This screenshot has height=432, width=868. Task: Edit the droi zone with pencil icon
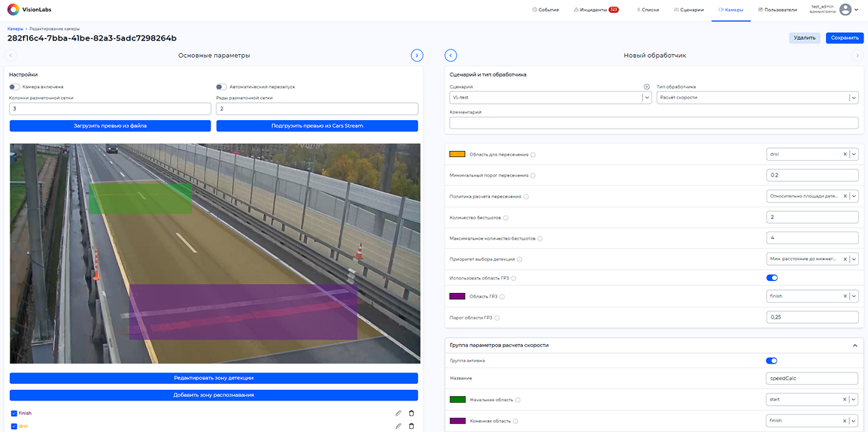point(397,426)
